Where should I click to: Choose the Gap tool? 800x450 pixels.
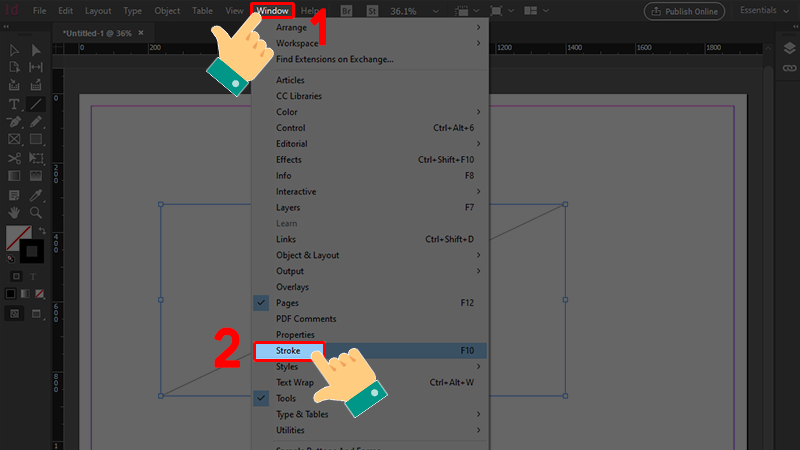(x=36, y=67)
